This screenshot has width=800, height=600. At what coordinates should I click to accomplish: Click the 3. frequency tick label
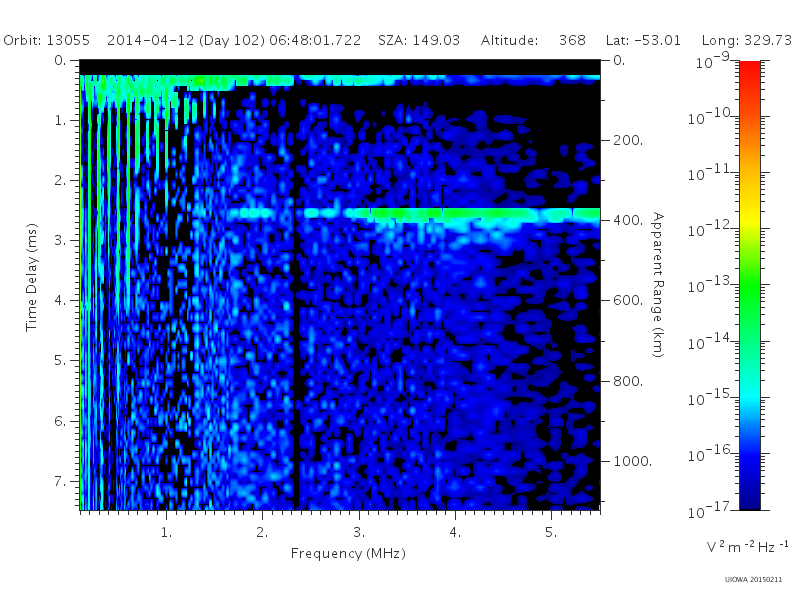[359, 532]
